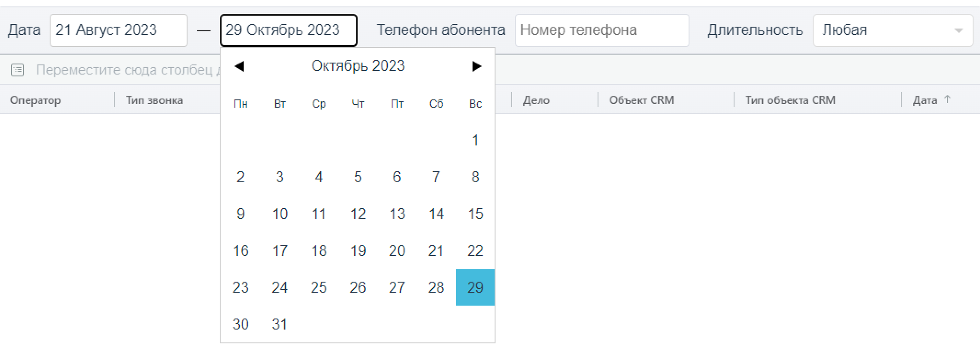Click the Тип объекта CRM column header
This screenshot has height=359, width=980.
(x=790, y=100)
